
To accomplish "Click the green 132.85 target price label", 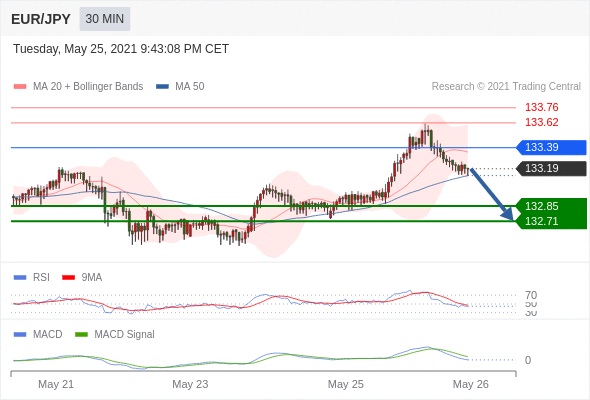I will [x=542, y=206].
